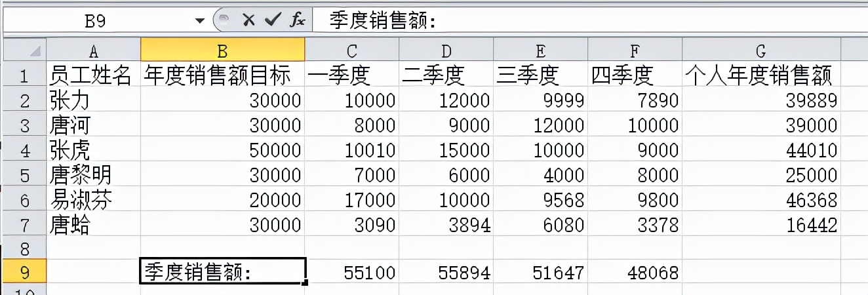Click the Name Box showing B9
This screenshot has width=868, height=295.
point(96,21)
